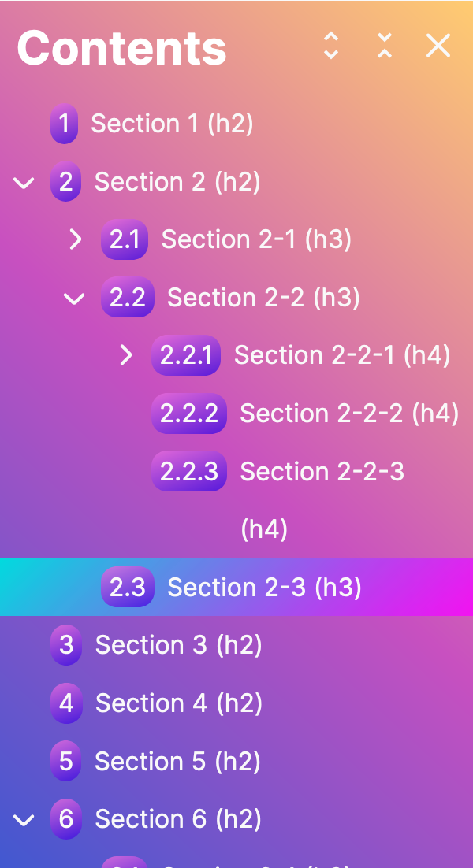The width and height of the screenshot is (473, 868).
Task: Click the 2.3 number badge
Action: pyautogui.click(x=128, y=588)
